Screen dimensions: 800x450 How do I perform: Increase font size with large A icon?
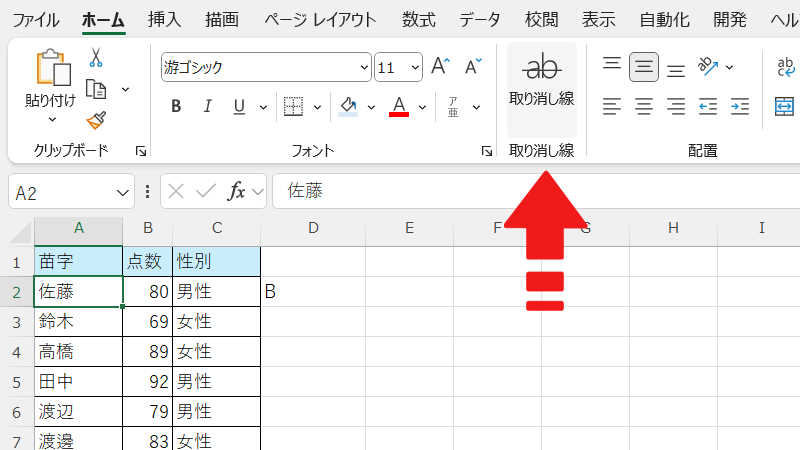point(440,67)
